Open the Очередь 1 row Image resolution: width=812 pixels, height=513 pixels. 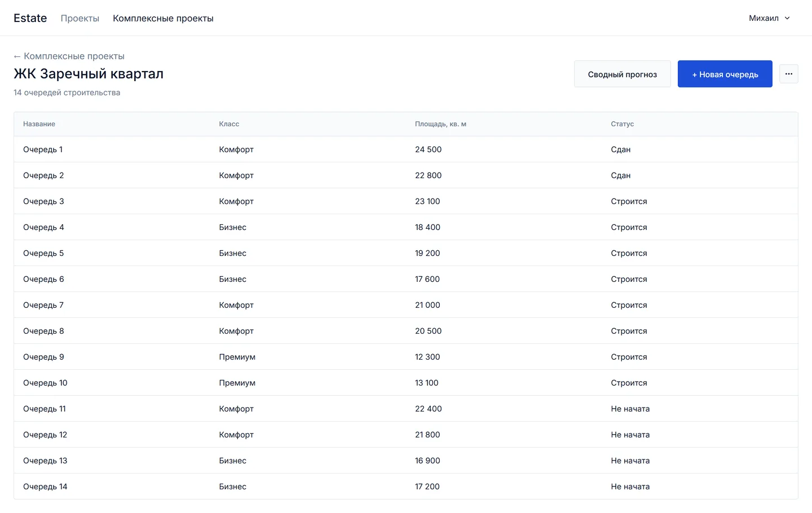pyautogui.click(x=406, y=149)
